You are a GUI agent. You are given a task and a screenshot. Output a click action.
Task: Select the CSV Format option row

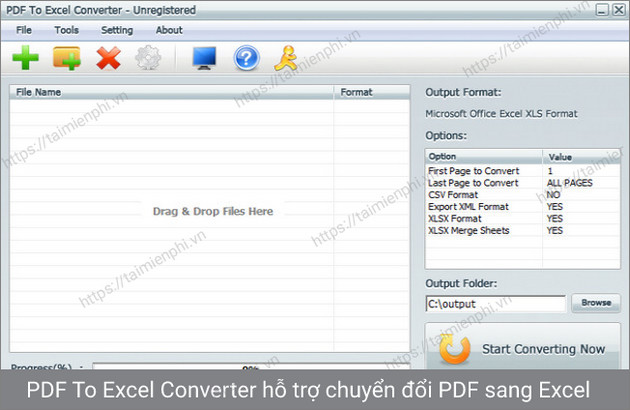pos(522,195)
